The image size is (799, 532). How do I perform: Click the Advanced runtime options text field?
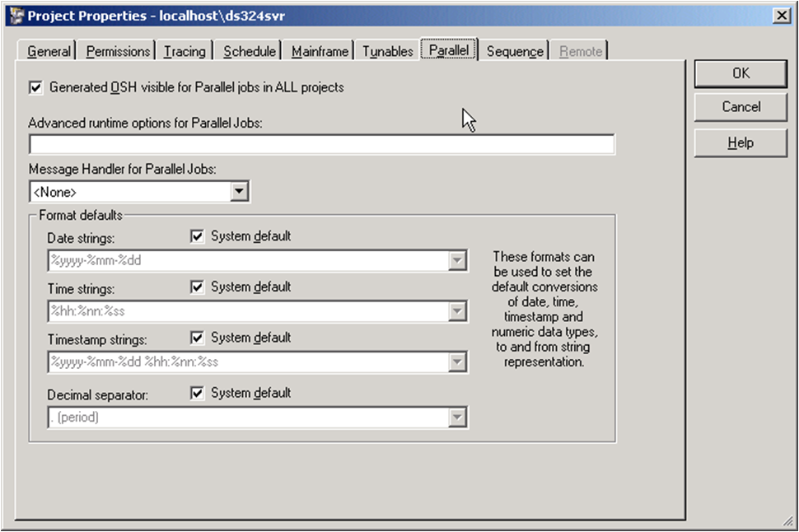click(x=321, y=145)
